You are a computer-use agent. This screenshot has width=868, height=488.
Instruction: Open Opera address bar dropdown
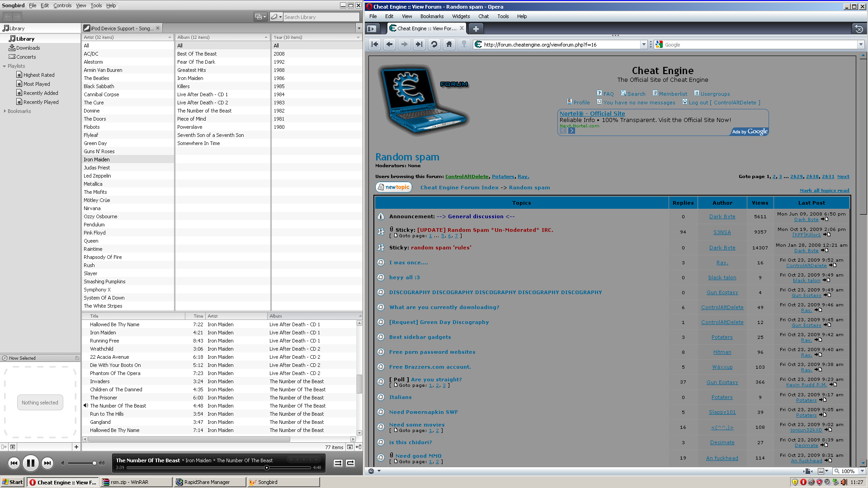click(644, 44)
